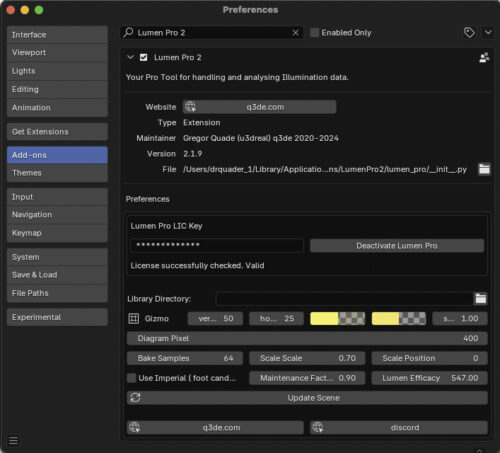Image resolution: width=500 pixels, height=453 pixels.
Task: Switch to the Interface preferences tab
Action: 57,35
